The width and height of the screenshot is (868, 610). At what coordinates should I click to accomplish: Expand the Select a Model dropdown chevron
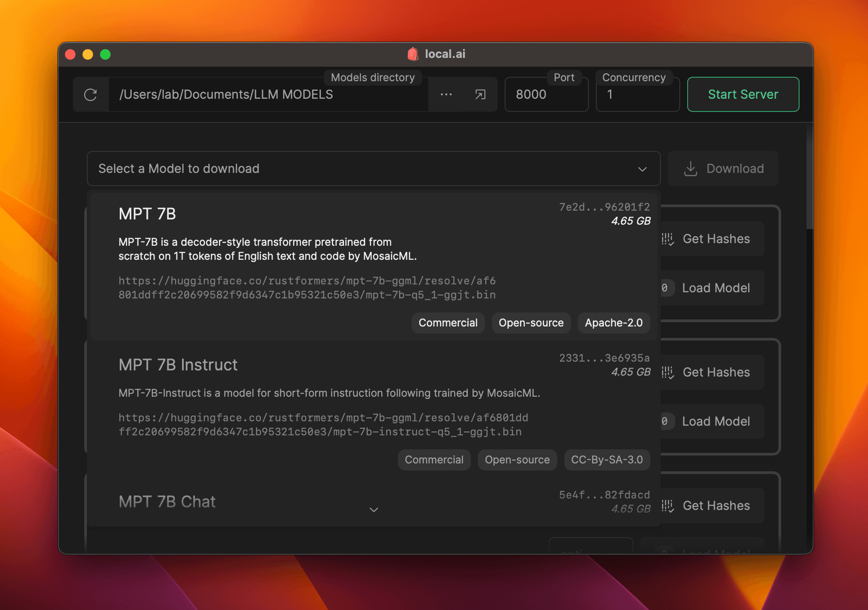pyautogui.click(x=642, y=169)
